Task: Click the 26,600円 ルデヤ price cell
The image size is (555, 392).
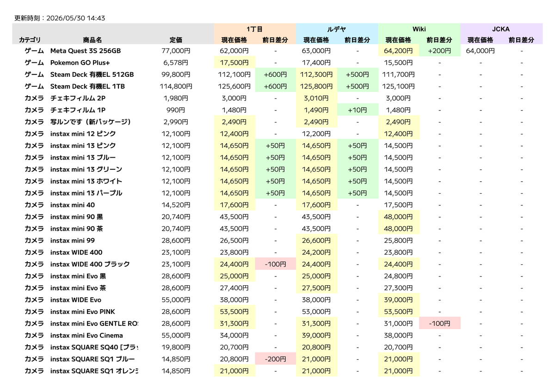Action: pos(316,240)
